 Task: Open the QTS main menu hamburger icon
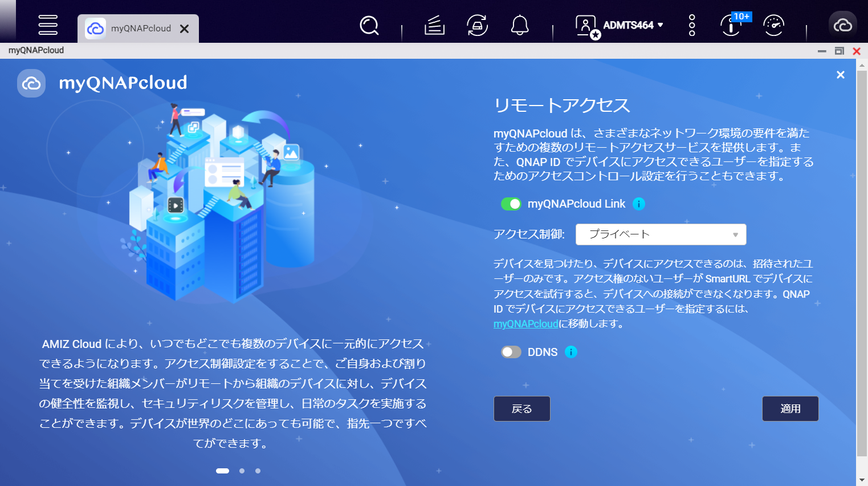click(x=48, y=25)
